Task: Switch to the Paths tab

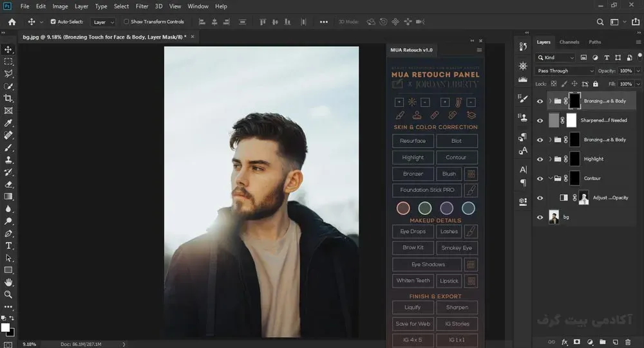Action: click(x=594, y=42)
